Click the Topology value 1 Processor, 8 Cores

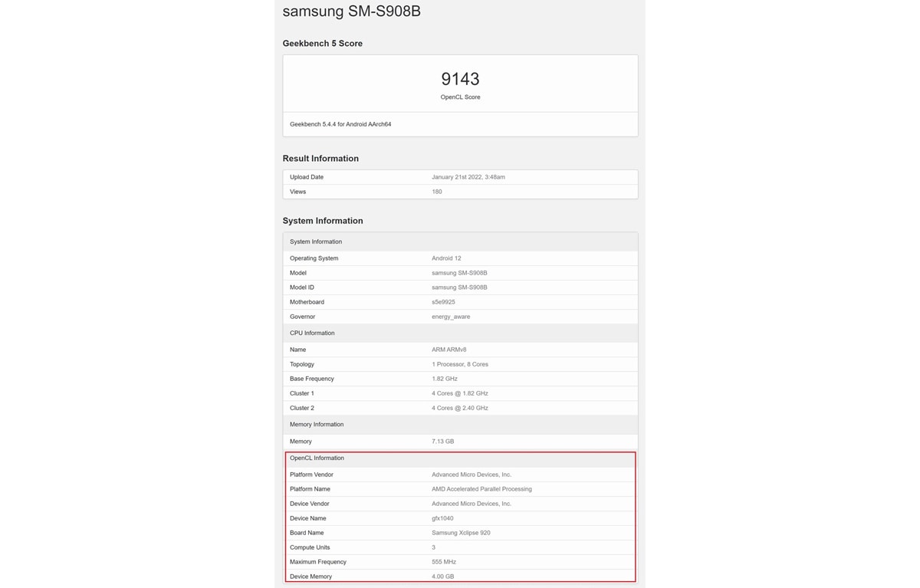click(x=459, y=364)
